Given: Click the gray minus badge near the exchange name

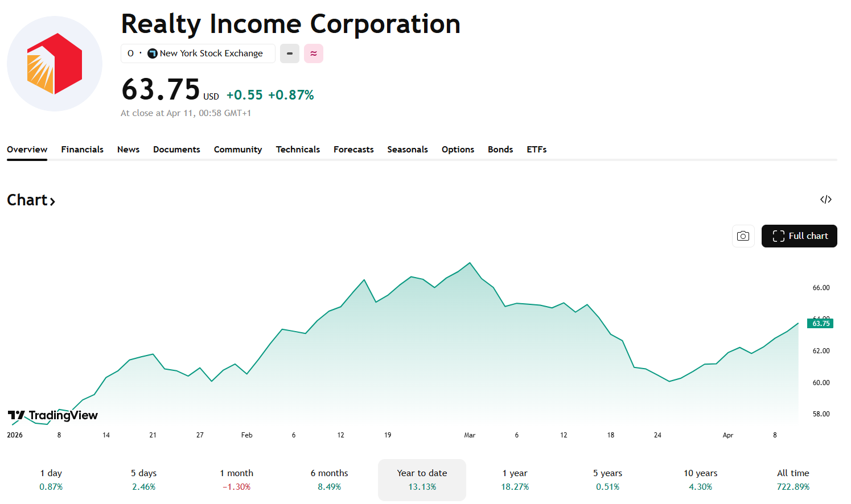Looking at the screenshot, I should 289,53.
